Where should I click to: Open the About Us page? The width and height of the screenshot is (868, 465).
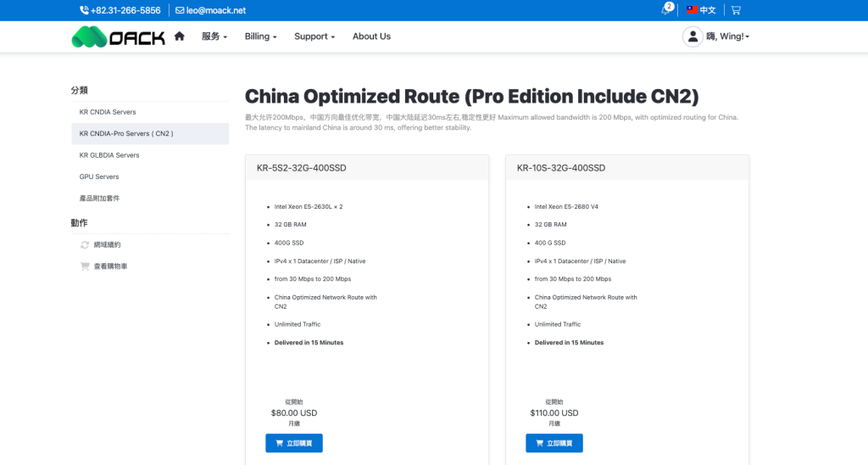tap(371, 36)
